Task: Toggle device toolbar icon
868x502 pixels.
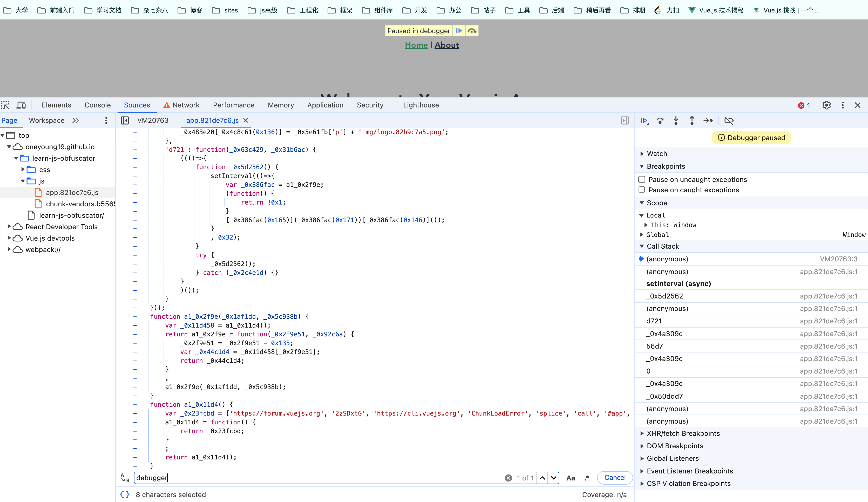Action: click(21, 105)
